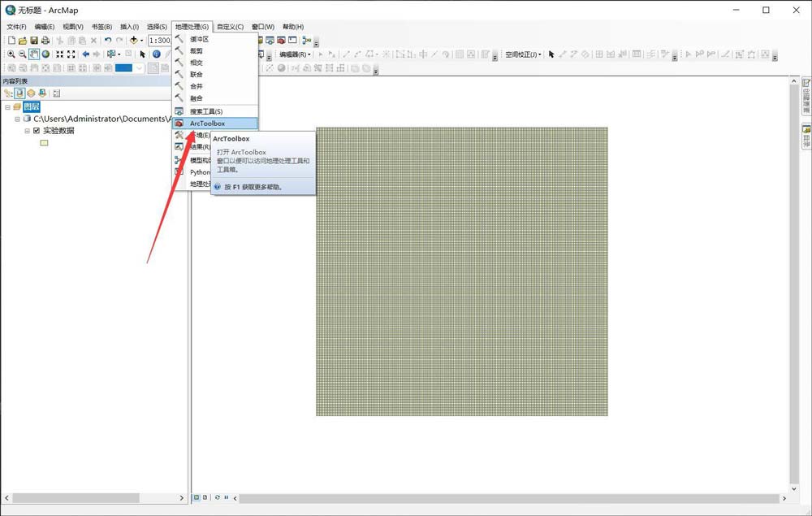List by selection icon in contents panel
812x516 pixels.
[42, 93]
